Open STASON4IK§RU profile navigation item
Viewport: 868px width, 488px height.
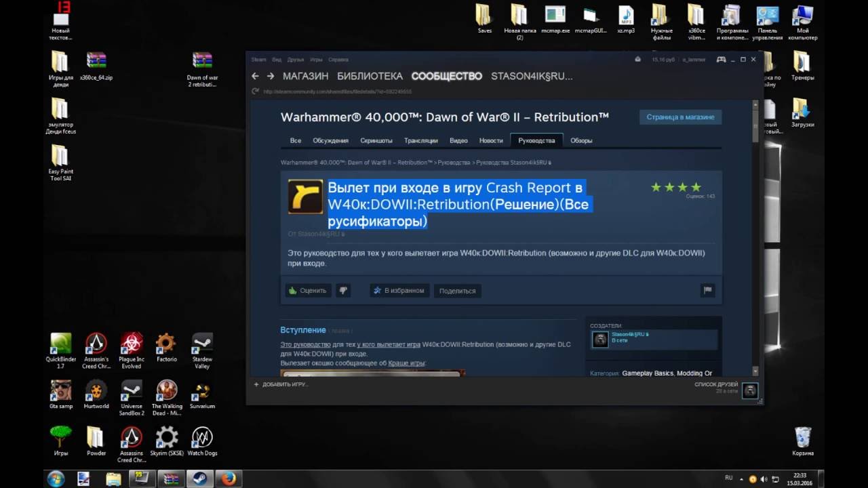tap(532, 76)
